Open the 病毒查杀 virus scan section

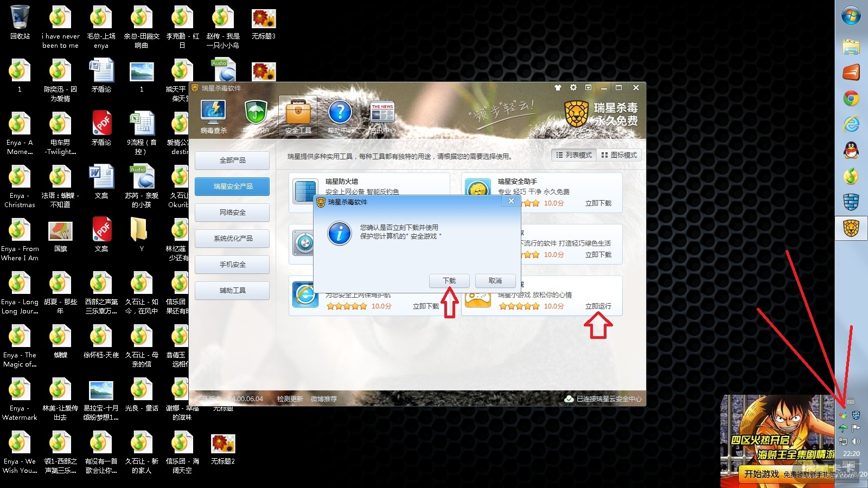pyautogui.click(x=214, y=116)
